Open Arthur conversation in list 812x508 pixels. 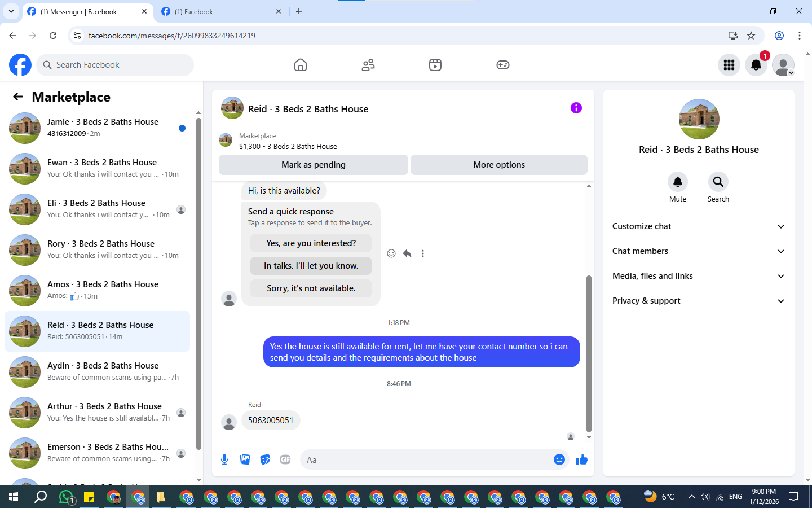(97, 413)
